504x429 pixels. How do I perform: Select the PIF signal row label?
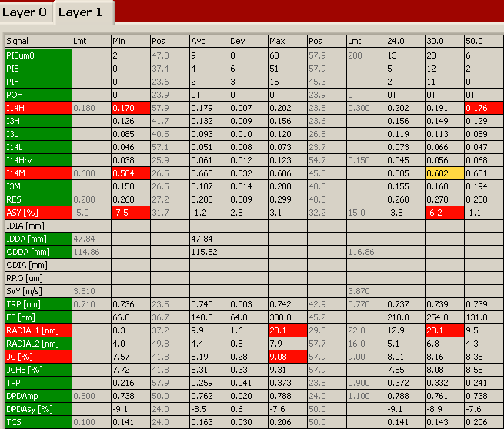[38, 82]
